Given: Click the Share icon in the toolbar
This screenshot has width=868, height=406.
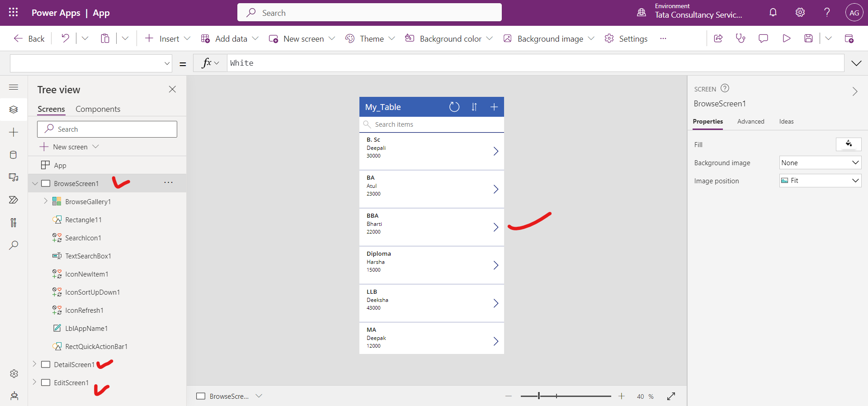Looking at the screenshot, I should point(718,38).
